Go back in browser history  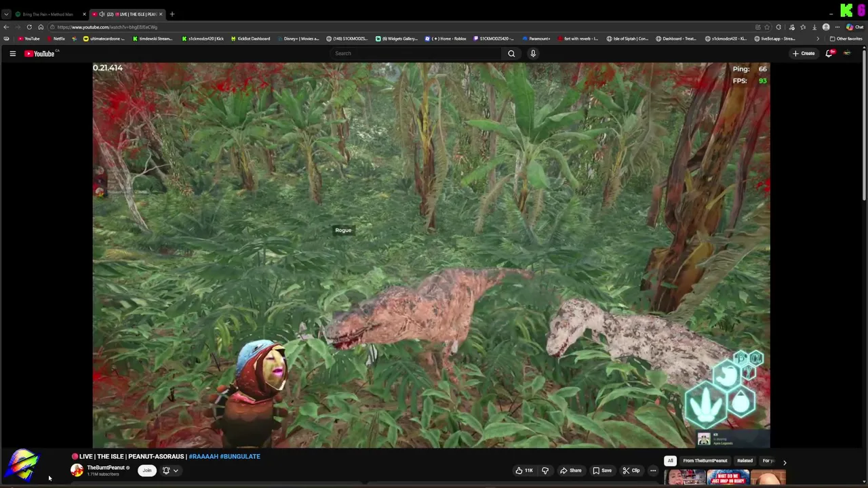[x=6, y=27]
